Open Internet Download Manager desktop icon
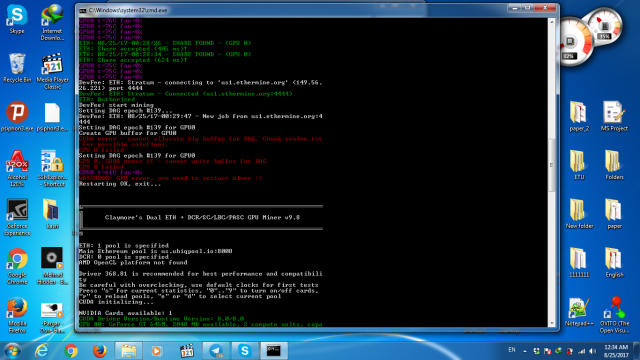 52,22
